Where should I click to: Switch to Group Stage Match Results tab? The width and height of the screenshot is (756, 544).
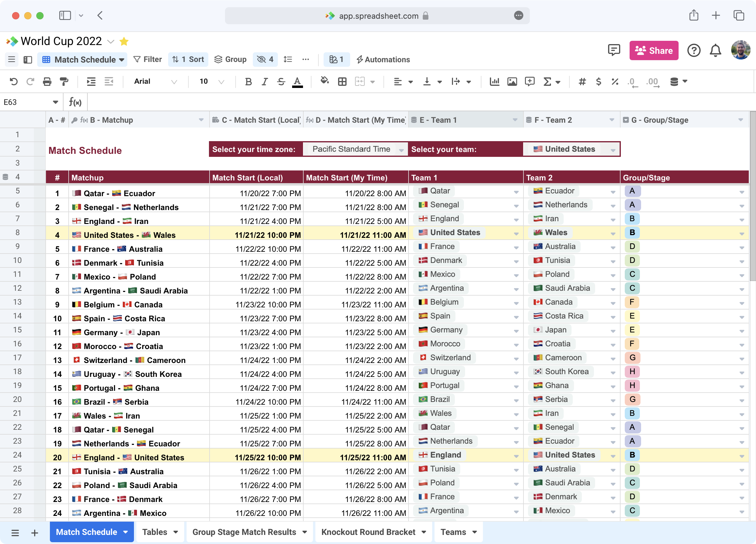(249, 532)
